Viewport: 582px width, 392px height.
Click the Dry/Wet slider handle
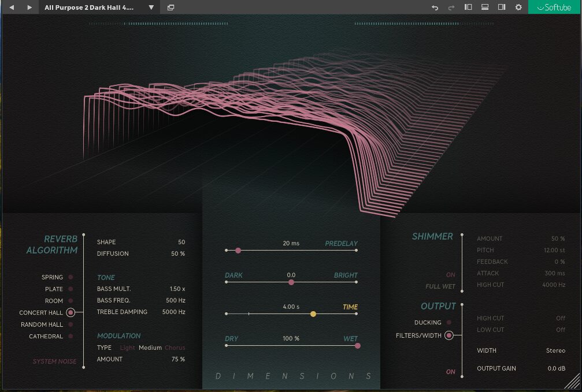coord(357,346)
